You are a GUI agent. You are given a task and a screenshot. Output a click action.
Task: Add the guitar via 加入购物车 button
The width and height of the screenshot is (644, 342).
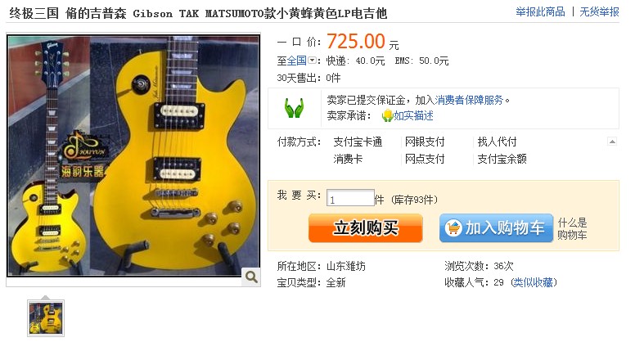tap(496, 227)
